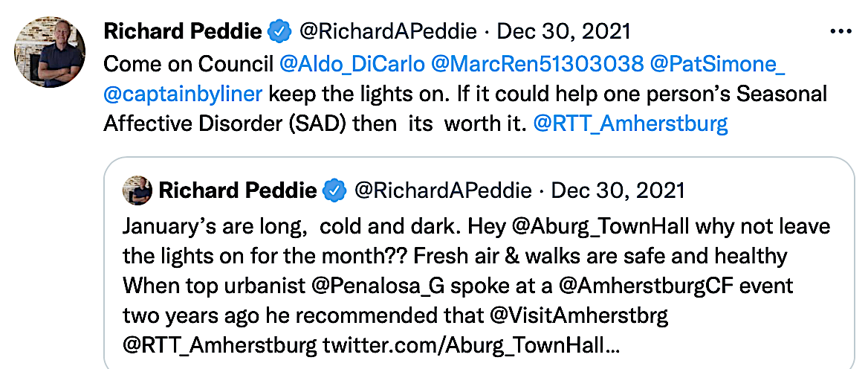Click the quoted tweet's Dec 30, 2021 date
This screenshot has width=868, height=369.
coord(618,191)
